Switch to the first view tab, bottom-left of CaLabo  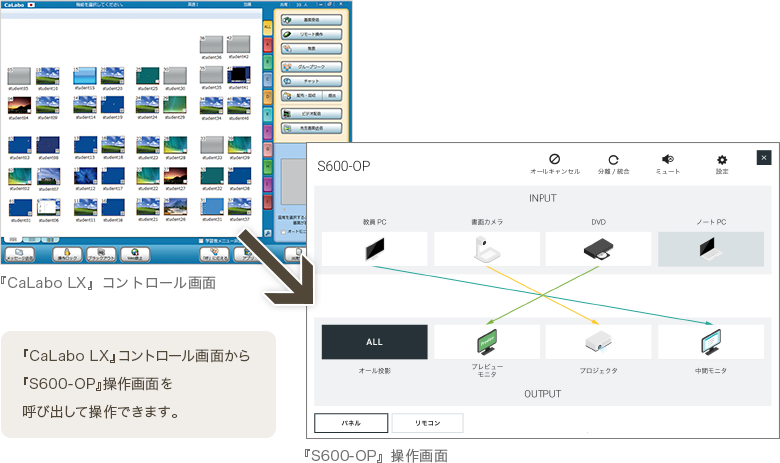click(x=13, y=240)
